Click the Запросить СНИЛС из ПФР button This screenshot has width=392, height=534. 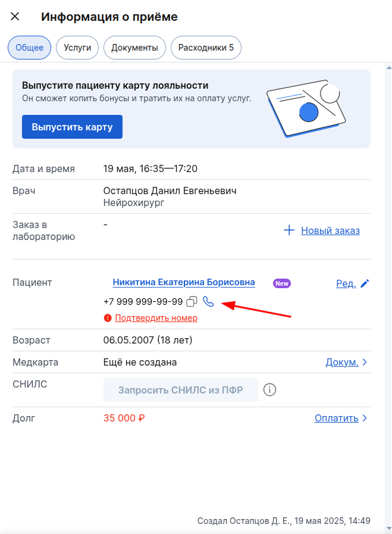click(x=180, y=390)
